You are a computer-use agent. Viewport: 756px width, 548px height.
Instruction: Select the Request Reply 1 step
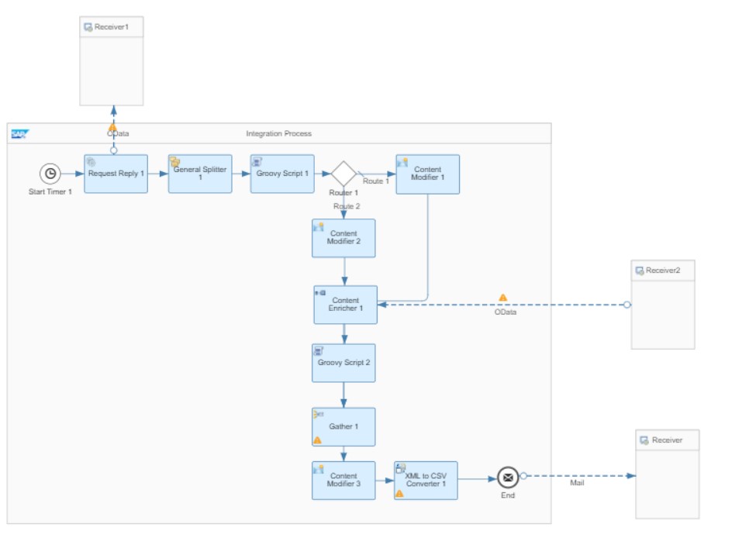(x=116, y=174)
